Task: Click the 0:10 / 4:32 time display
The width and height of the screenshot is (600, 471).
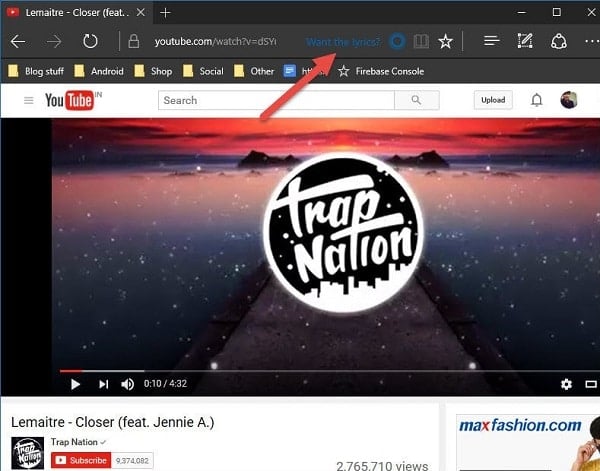Action: point(165,383)
